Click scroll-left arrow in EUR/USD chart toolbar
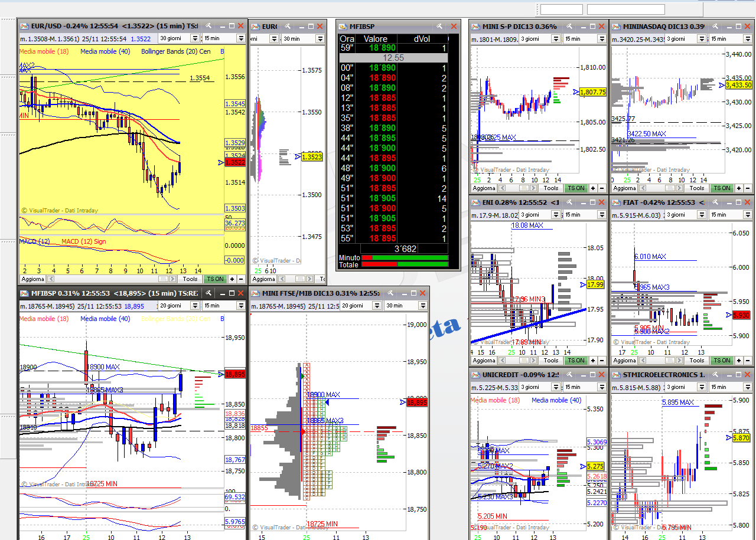 51,279
